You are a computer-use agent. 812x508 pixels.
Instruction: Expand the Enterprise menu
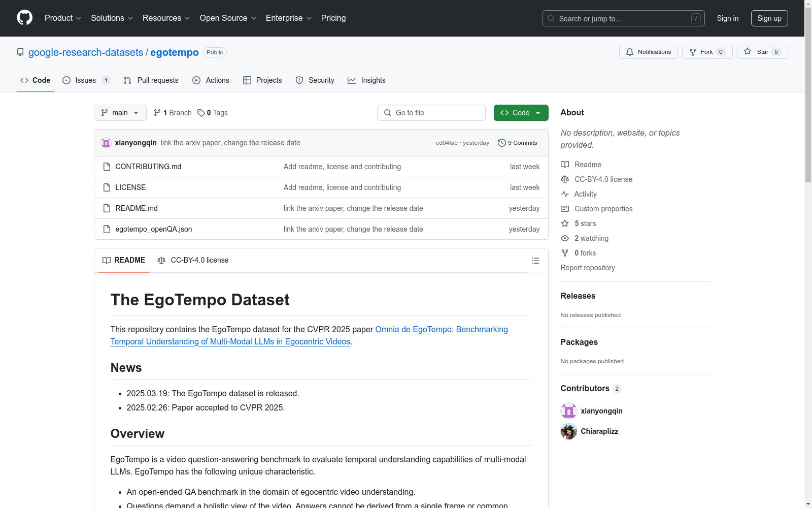[x=289, y=18]
